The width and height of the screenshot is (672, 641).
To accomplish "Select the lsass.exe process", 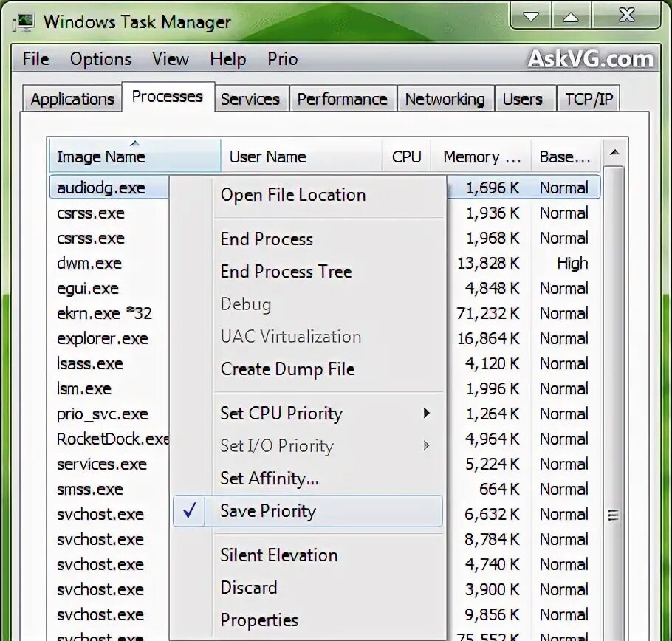I will tap(90, 363).
